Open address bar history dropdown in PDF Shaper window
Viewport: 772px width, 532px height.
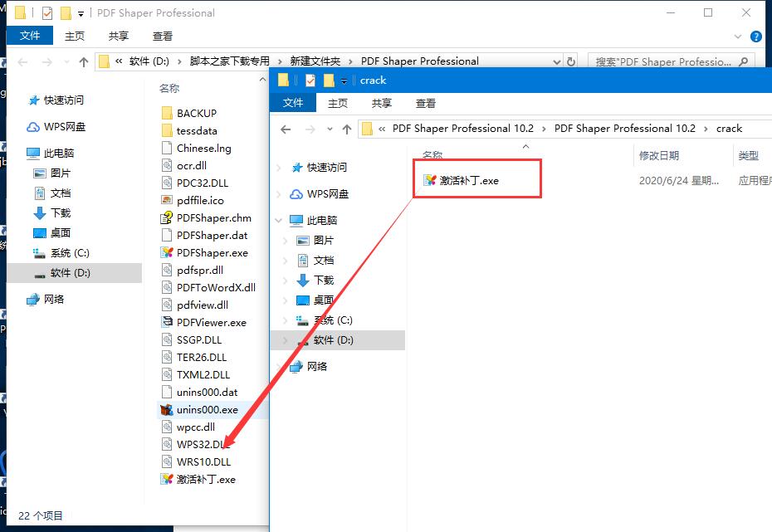point(557,62)
